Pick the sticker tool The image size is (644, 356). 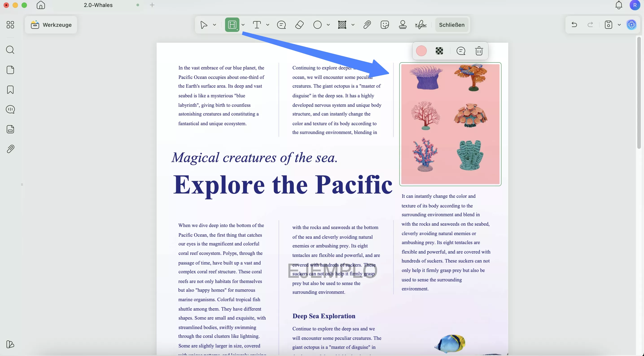click(385, 25)
